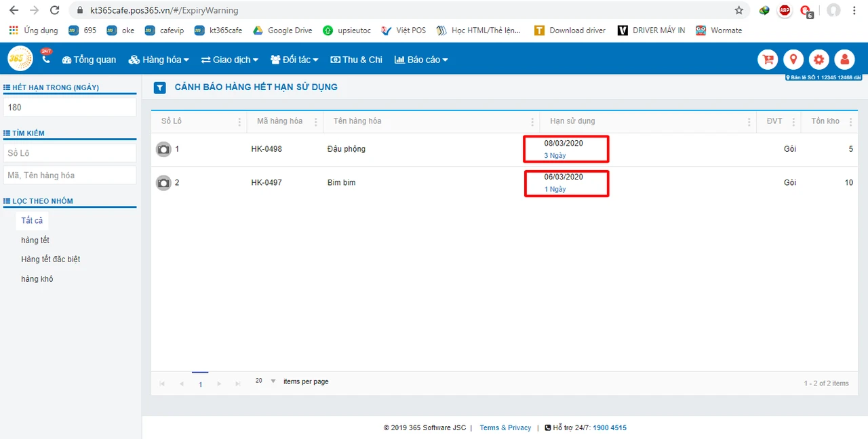
Task: Open the Download driver bookmark
Action: click(570, 30)
